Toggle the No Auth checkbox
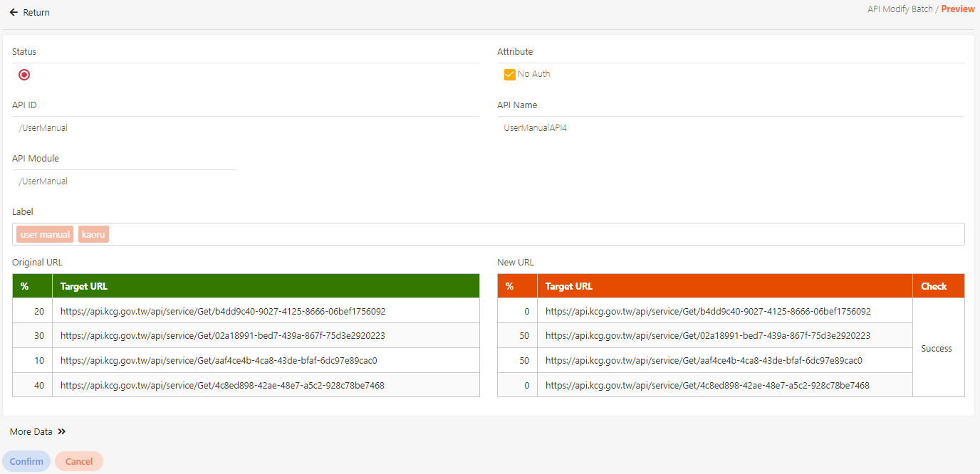980x474 pixels. [510, 75]
